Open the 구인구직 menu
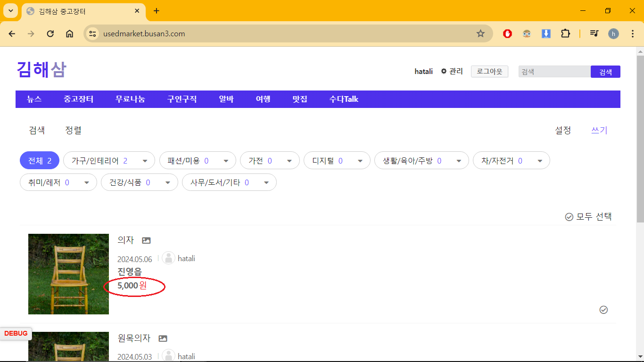Viewport: 644px width, 362px height. click(x=182, y=99)
